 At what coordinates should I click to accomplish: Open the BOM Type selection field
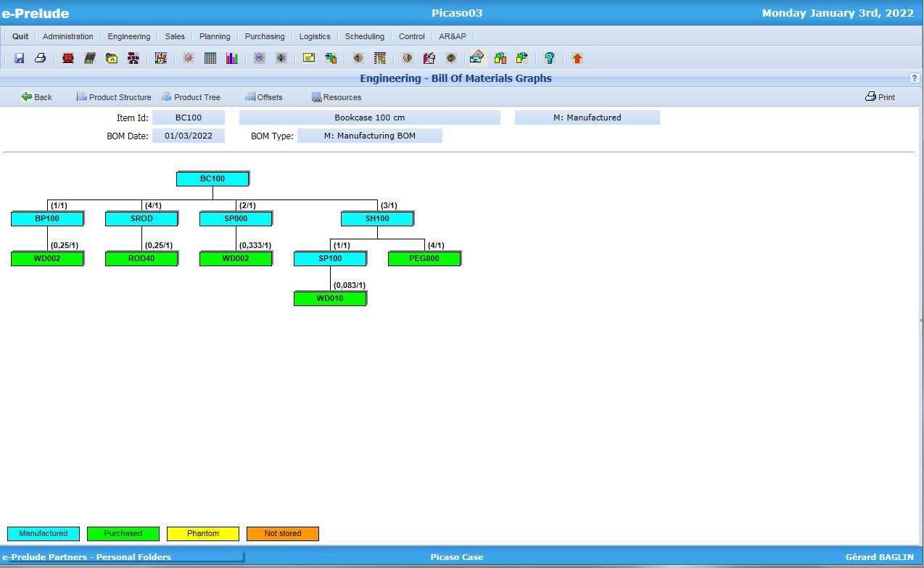pyautogui.click(x=369, y=136)
